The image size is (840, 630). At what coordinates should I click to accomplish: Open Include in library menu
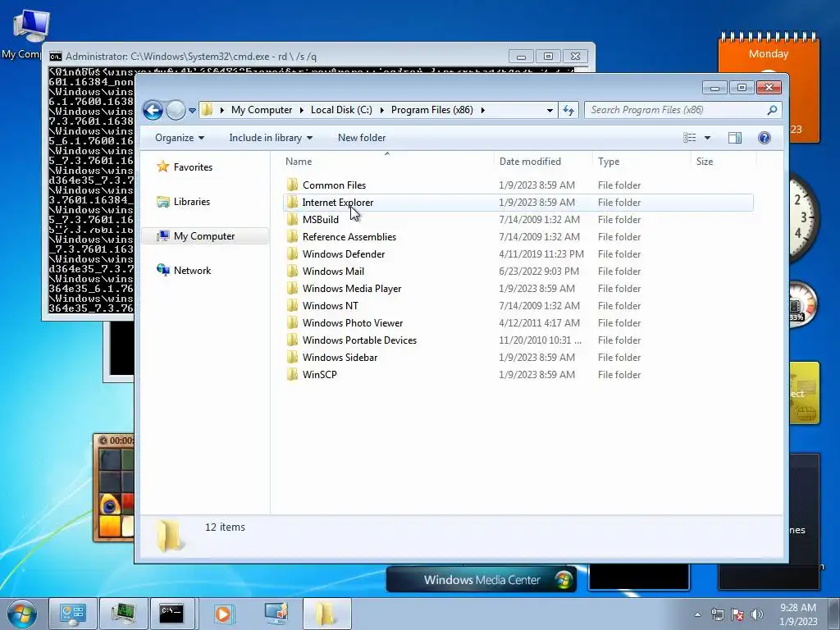point(271,138)
